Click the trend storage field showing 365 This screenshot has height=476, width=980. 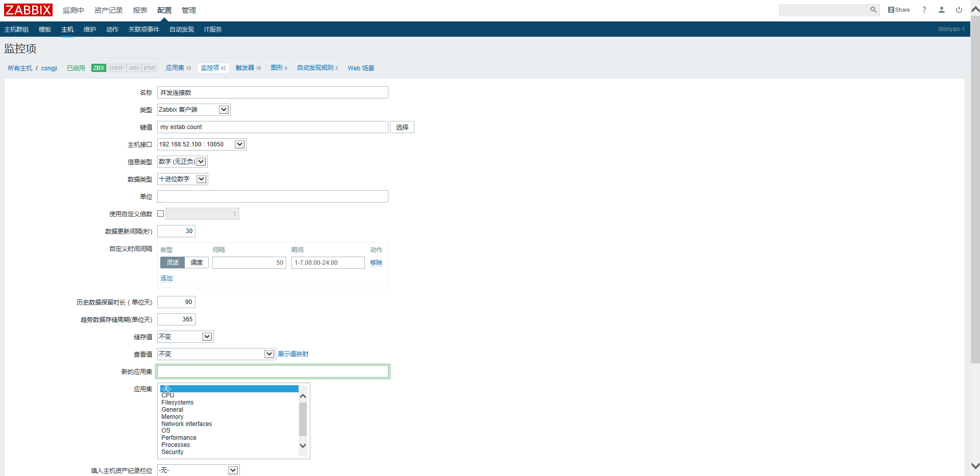tap(176, 319)
